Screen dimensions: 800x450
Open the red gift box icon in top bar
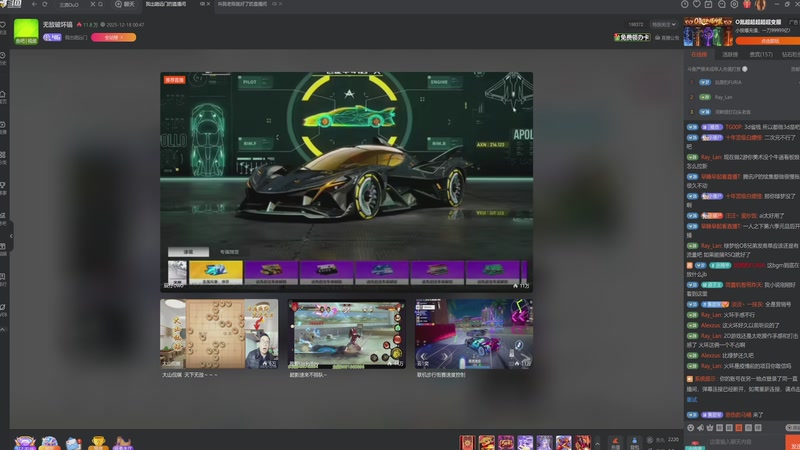tap(747, 4)
